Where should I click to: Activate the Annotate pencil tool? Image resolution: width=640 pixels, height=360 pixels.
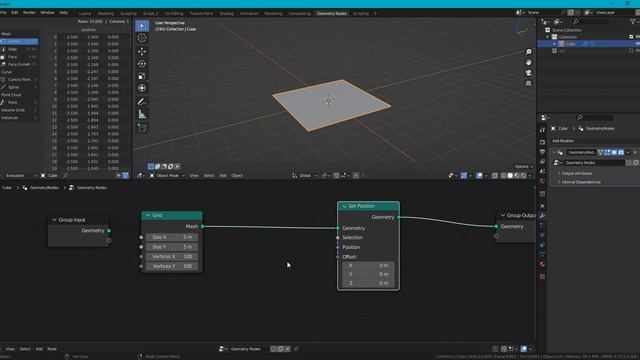(x=142, y=101)
